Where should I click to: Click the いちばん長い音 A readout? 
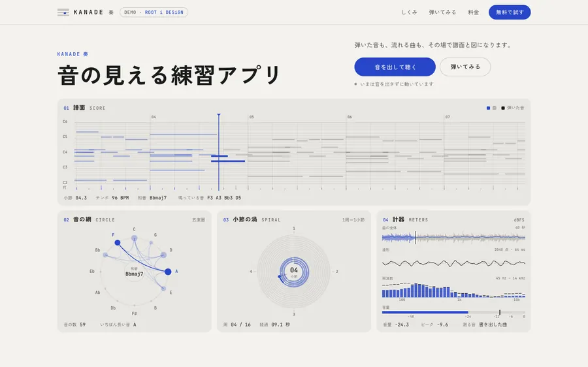click(x=118, y=325)
